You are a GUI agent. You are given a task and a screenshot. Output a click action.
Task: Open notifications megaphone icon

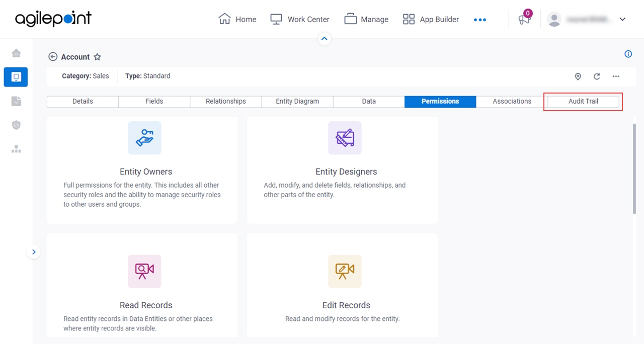(524, 20)
